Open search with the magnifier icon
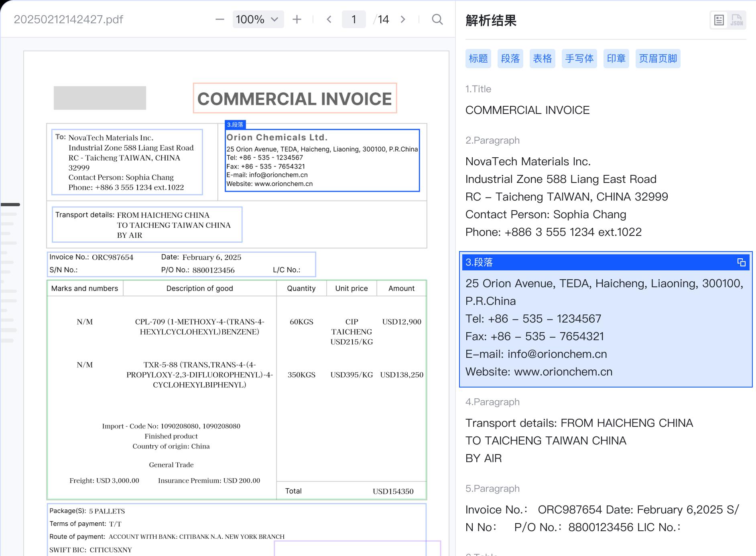The width and height of the screenshot is (756, 556). (x=437, y=19)
